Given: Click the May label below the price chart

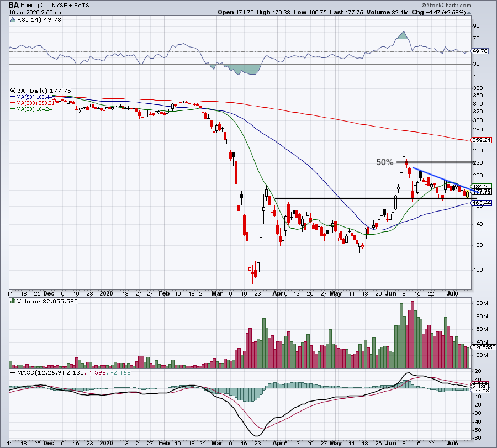Looking at the screenshot, I should click(x=335, y=293).
